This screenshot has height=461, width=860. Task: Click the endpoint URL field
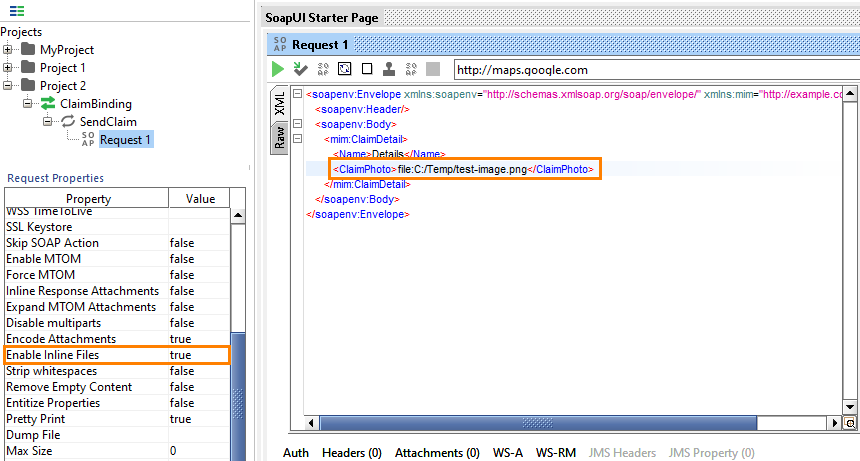[657, 70]
